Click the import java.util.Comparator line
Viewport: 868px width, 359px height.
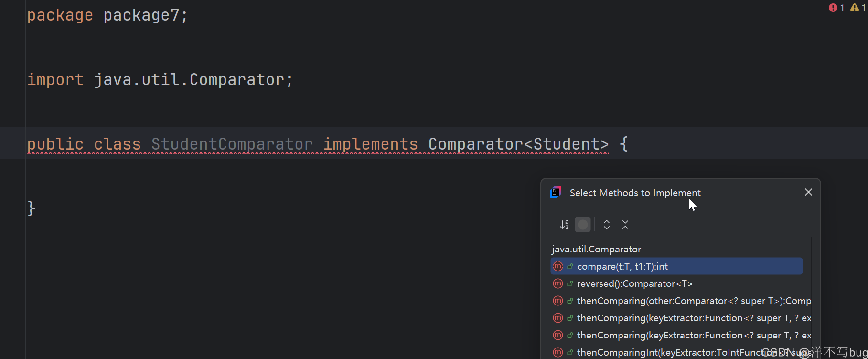coord(160,79)
